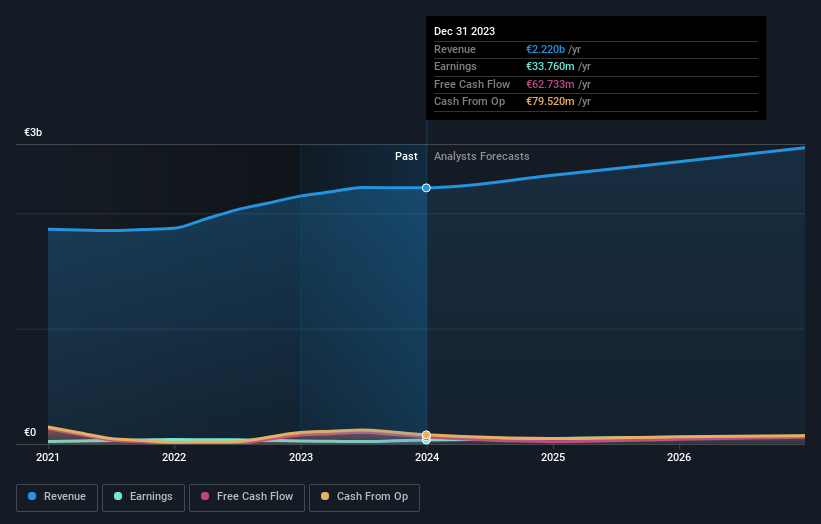
Task: Click the €79.520m cash from op value
Action: tap(550, 102)
